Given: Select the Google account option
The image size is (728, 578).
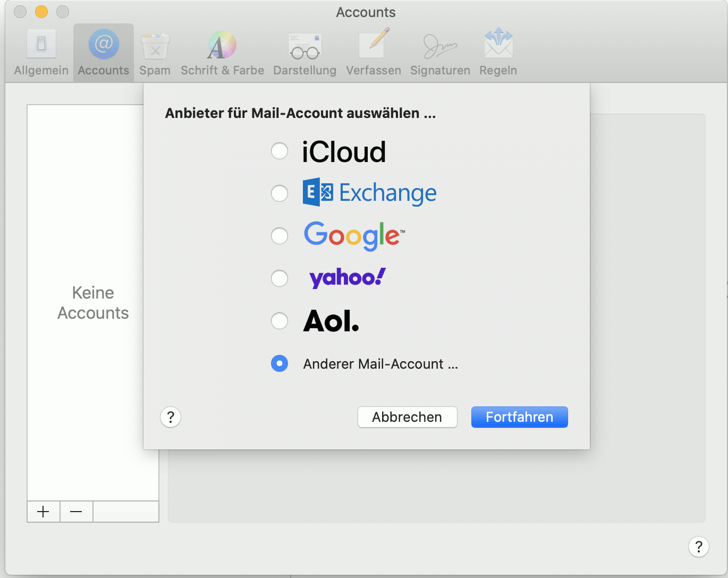Looking at the screenshot, I should point(280,236).
